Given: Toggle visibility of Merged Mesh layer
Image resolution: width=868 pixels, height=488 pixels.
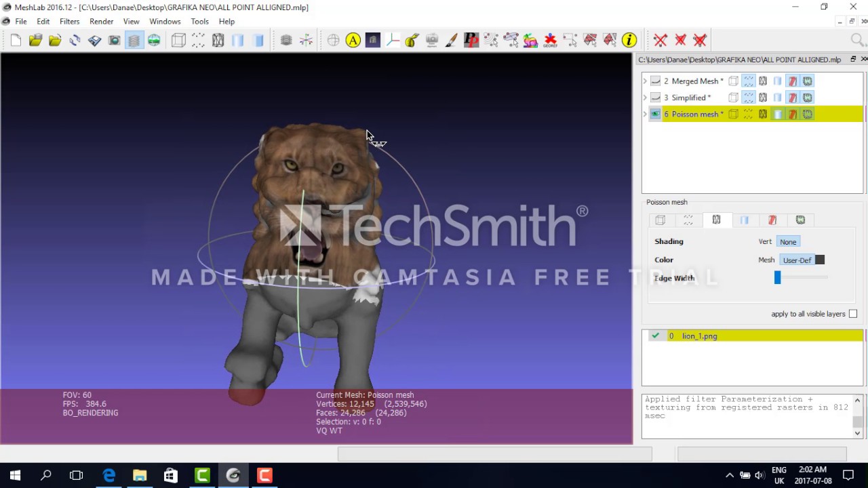Looking at the screenshot, I should pos(656,81).
